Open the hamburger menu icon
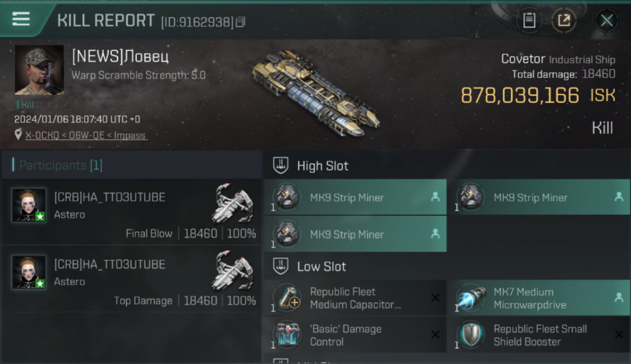The height and width of the screenshot is (364, 631). [x=21, y=19]
